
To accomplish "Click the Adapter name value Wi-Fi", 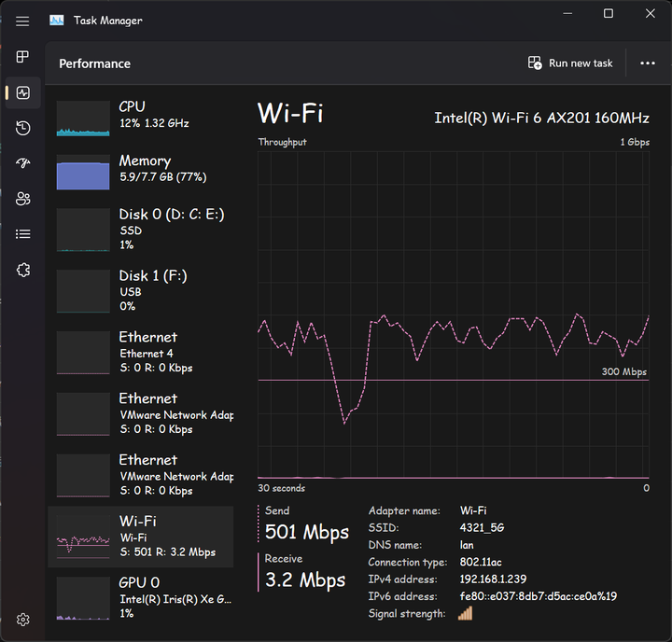I will (x=473, y=510).
